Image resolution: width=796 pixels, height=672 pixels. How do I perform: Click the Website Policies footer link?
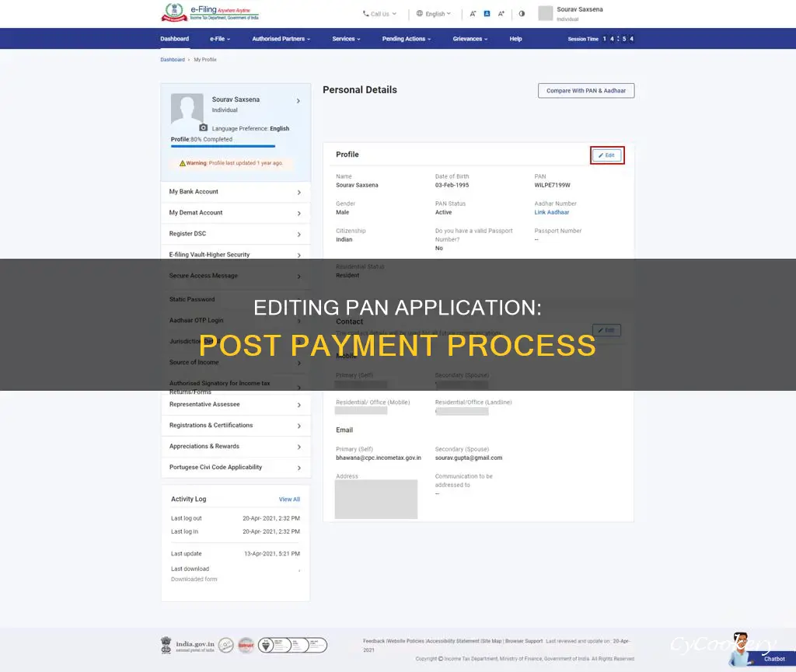pos(405,641)
